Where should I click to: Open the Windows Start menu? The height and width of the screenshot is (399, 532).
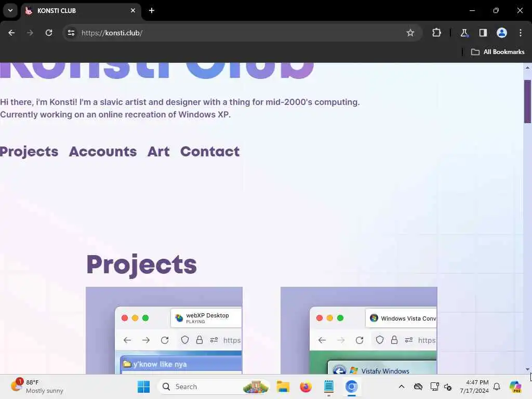143,387
